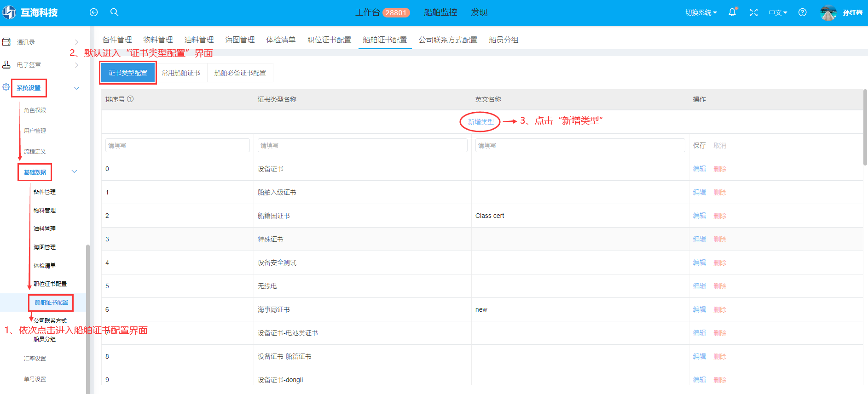Open the Discover (发现) menu

pyautogui.click(x=479, y=12)
